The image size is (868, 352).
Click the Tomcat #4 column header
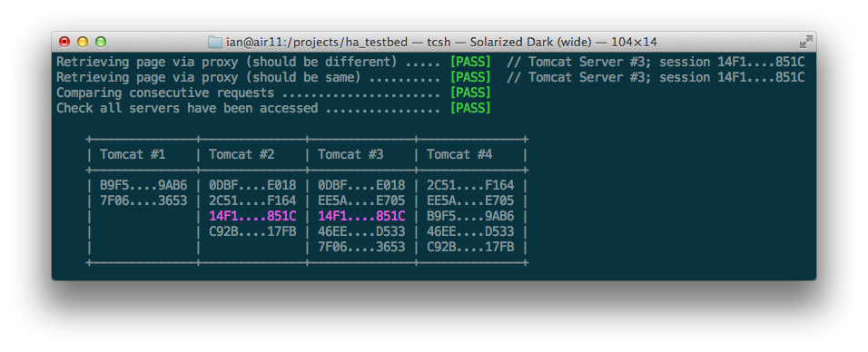459,154
